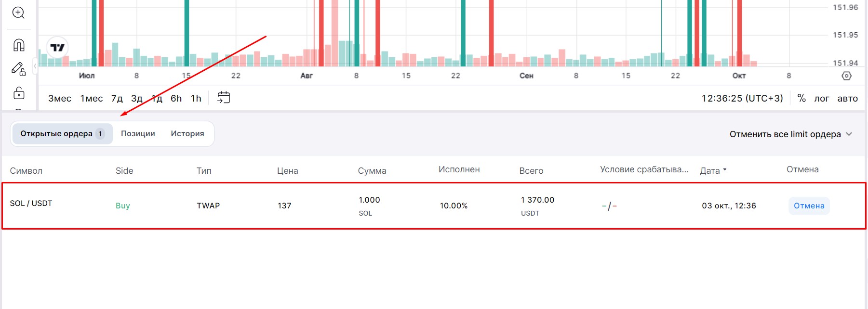The width and height of the screenshot is (868, 309).
Task: Toggle the лог (logarithmic) scale
Action: [821, 98]
